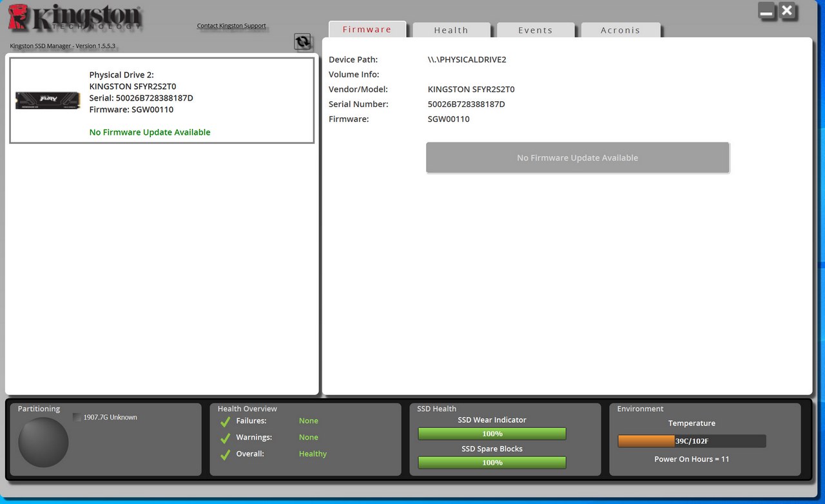Image resolution: width=825 pixels, height=504 pixels.
Task: Click the partitioning pie chart
Action: pyautogui.click(x=43, y=442)
